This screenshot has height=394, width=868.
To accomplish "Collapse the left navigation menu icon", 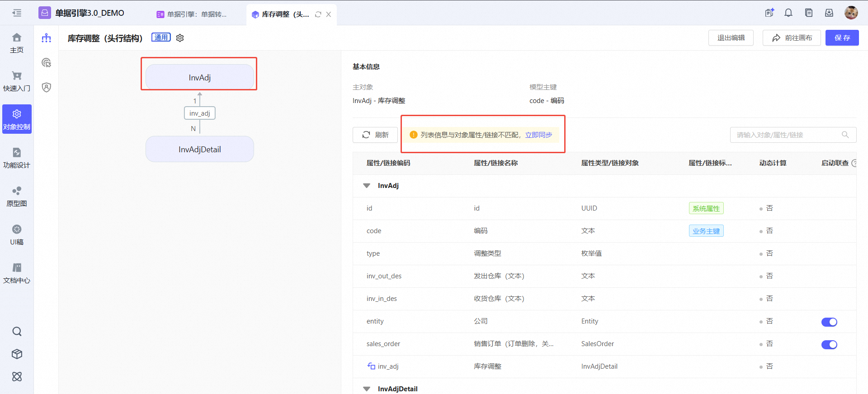I will [17, 13].
